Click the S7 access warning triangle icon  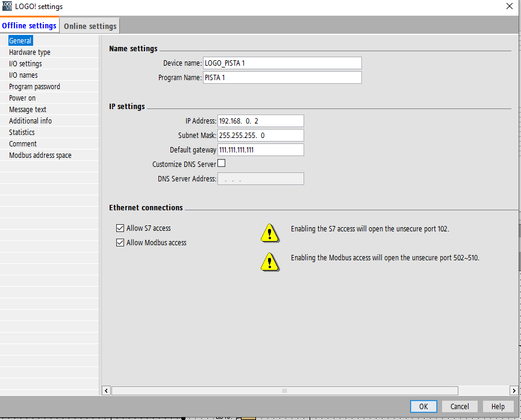pos(270,233)
